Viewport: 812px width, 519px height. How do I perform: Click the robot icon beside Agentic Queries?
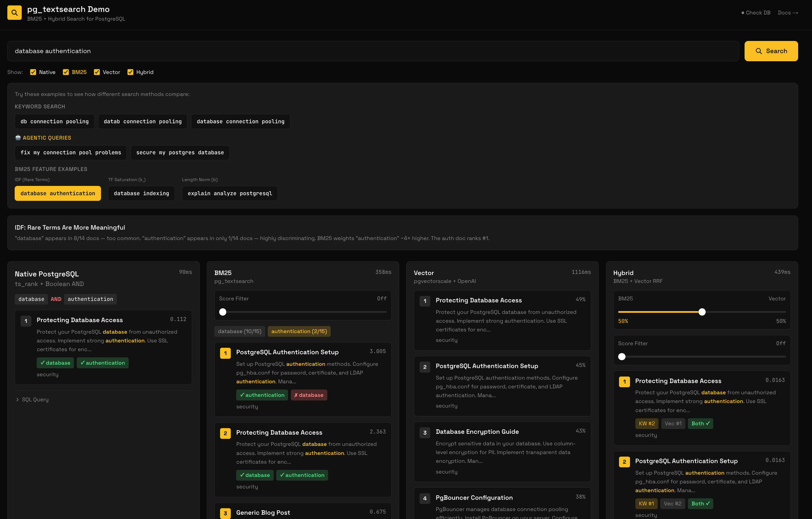tap(18, 138)
